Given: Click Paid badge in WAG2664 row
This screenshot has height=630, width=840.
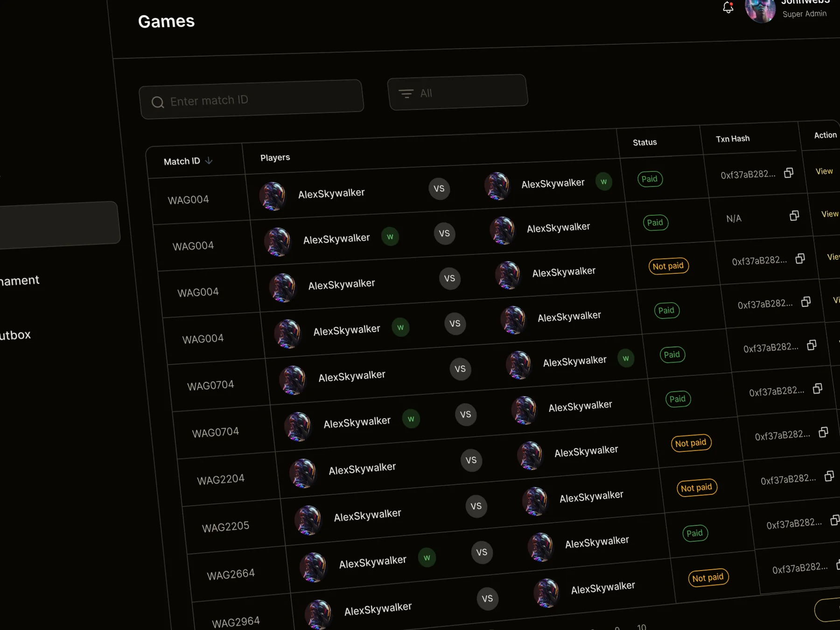Looking at the screenshot, I should coord(694,533).
